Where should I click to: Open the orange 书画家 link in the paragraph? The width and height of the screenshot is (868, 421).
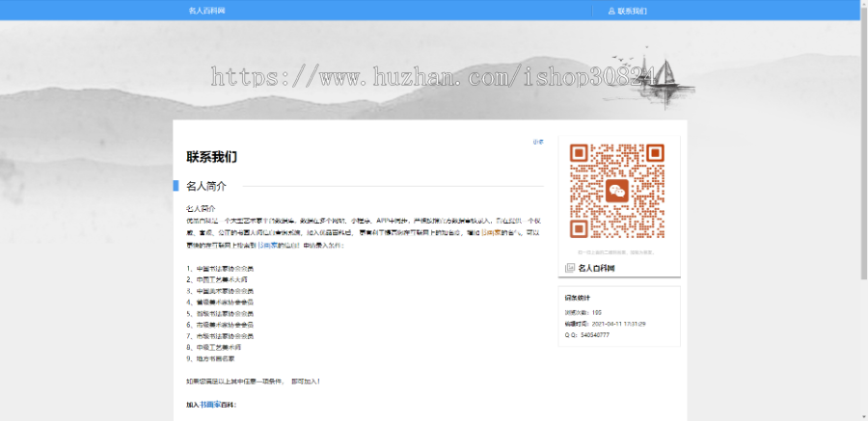coord(491,233)
